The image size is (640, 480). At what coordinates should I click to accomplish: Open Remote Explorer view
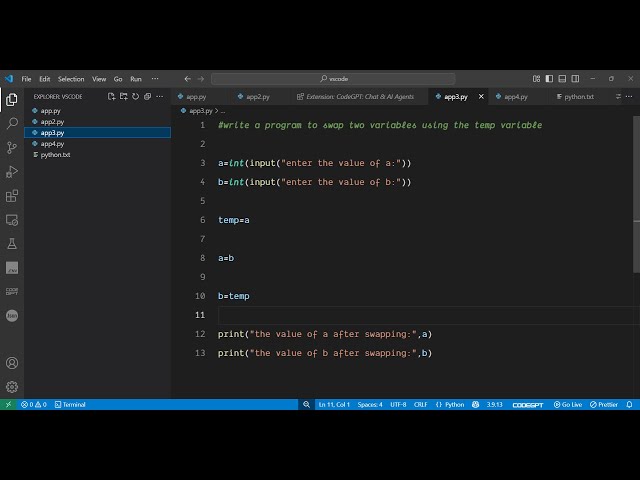click(x=12, y=220)
